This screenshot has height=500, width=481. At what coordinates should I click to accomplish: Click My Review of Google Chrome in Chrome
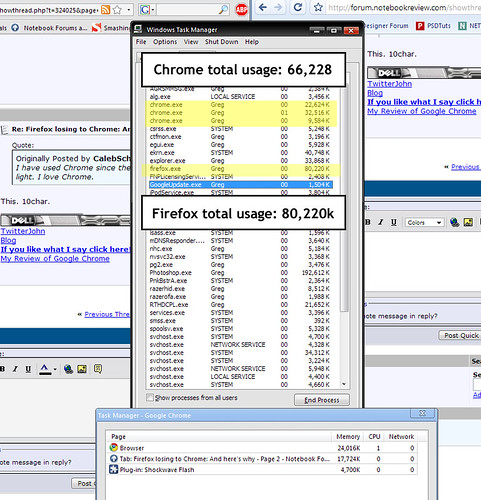422,111
